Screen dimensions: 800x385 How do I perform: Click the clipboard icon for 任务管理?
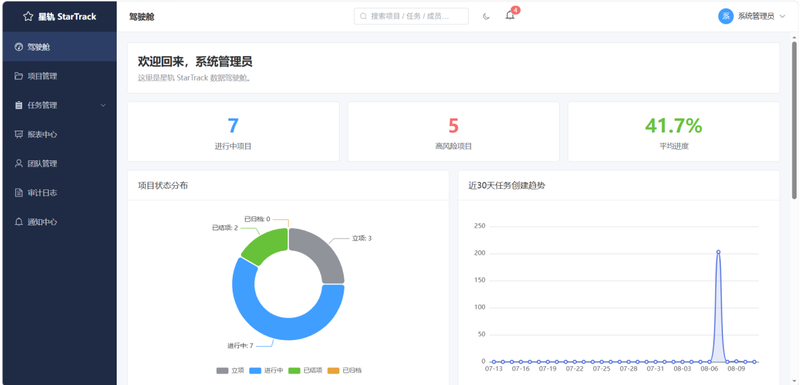[19, 106]
